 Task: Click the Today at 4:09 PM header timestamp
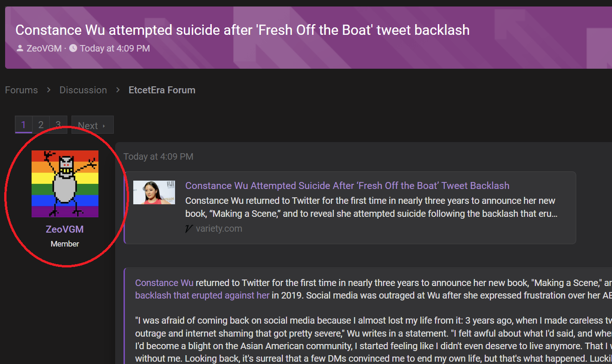point(115,48)
